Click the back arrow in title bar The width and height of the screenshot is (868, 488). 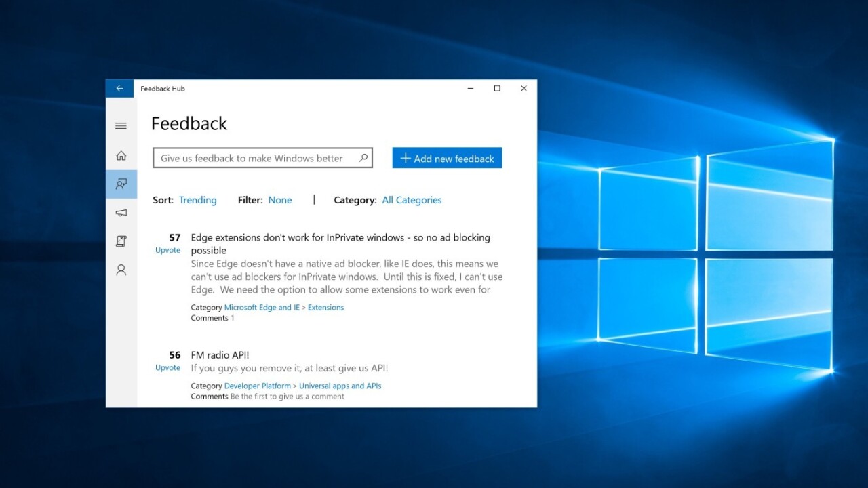pyautogui.click(x=119, y=89)
